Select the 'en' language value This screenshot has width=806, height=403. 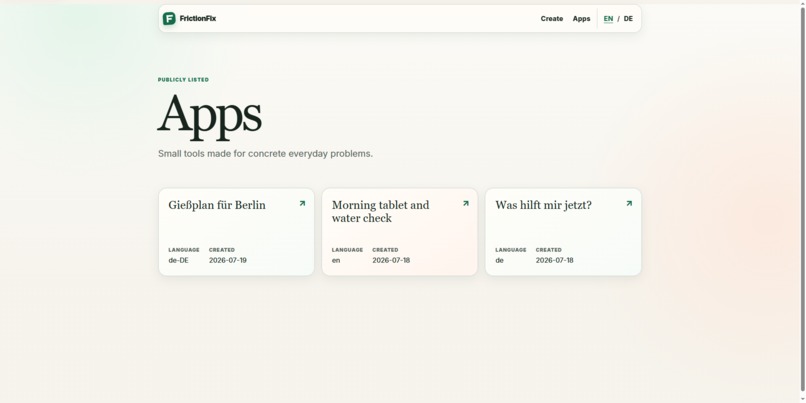click(x=336, y=260)
